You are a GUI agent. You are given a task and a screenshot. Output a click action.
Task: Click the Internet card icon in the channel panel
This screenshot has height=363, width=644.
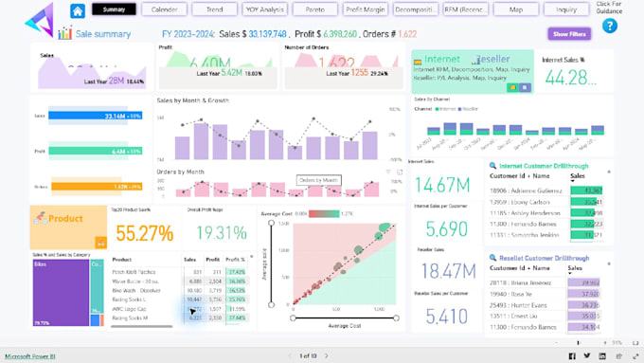tap(418, 62)
